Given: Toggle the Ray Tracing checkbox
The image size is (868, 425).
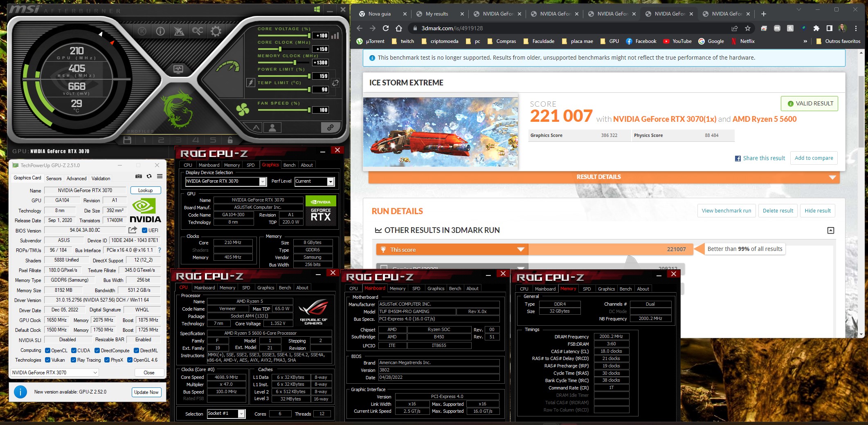Looking at the screenshot, I should tap(74, 360).
